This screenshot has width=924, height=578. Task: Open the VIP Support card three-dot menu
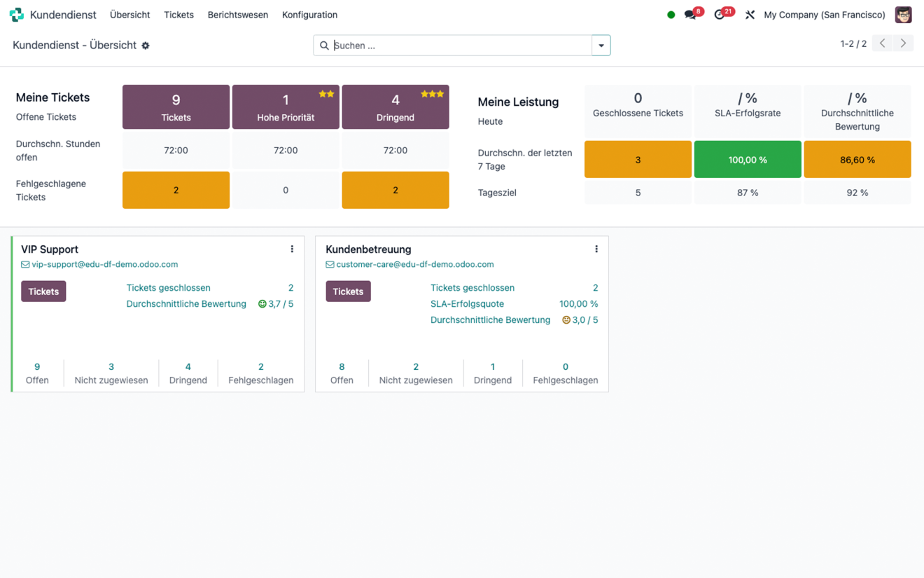click(x=292, y=249)
